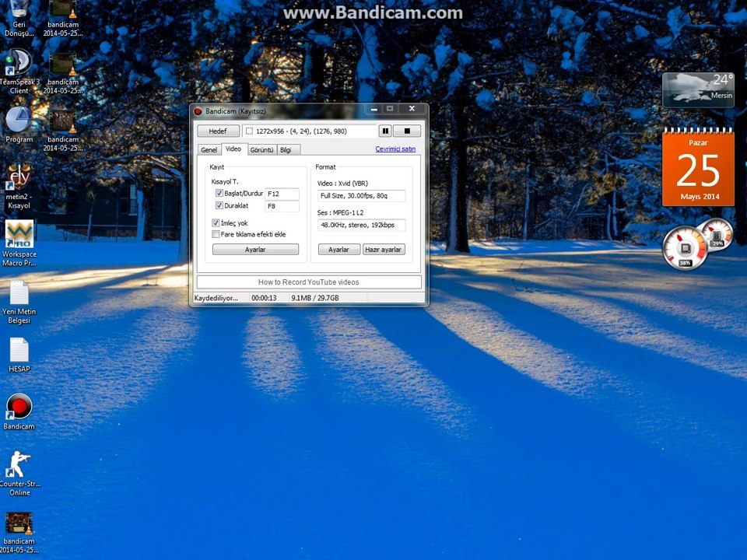Open the Recycle Bin desktop icon

pos(19,19)
